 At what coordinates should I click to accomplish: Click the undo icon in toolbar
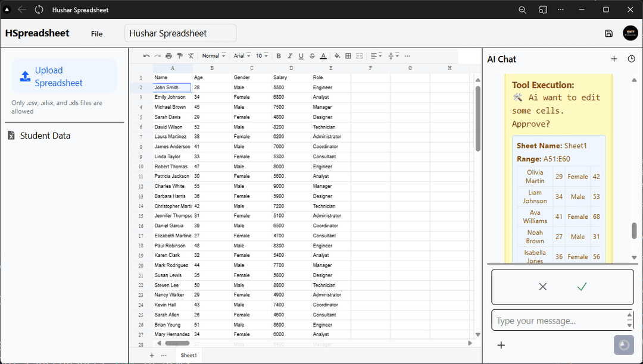(x=146, y=56)
